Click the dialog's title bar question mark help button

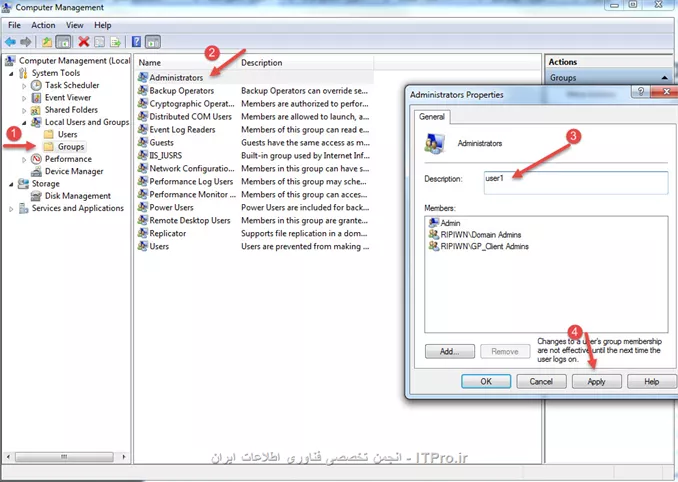tap(641, 91)
